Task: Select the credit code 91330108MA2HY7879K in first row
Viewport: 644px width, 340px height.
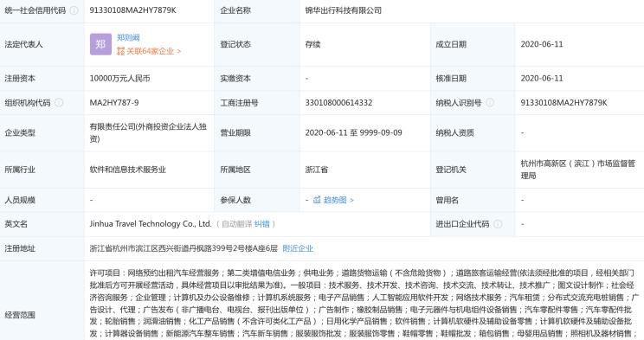Action: tap(132, 10)
